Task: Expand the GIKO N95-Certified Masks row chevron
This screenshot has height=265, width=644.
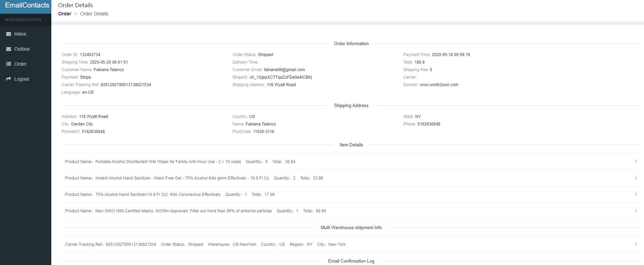Action: 636,211
